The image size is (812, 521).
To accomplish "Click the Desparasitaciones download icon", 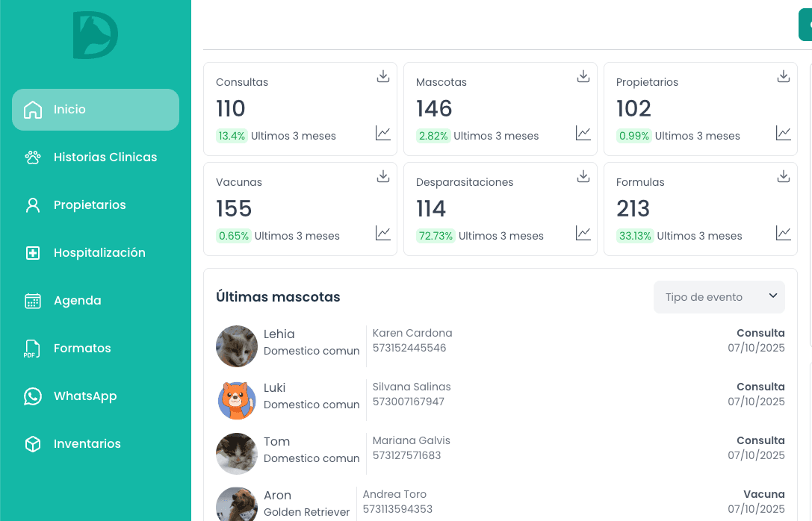I will (583, 176).
